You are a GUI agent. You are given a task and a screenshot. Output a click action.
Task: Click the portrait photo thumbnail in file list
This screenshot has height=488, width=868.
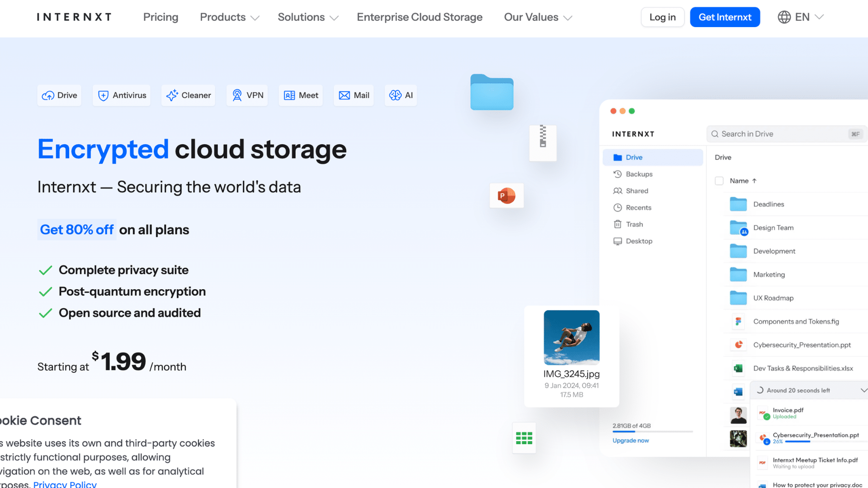tap(738, 415)
